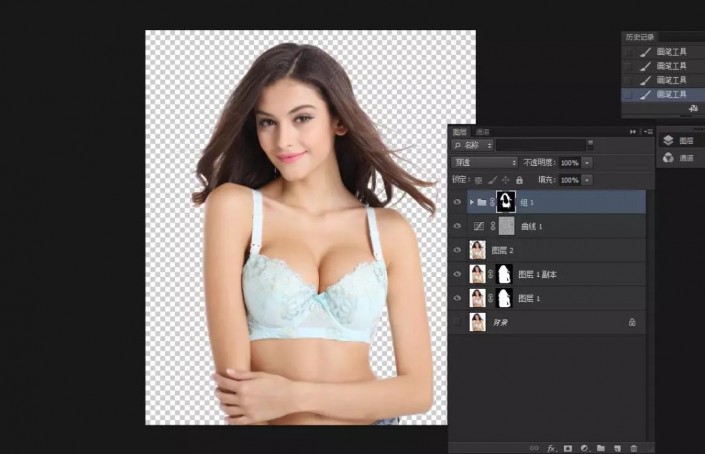Open the 填充 fill slider arrow
This screenshot has width=705, height=454.
click(587, 180)
